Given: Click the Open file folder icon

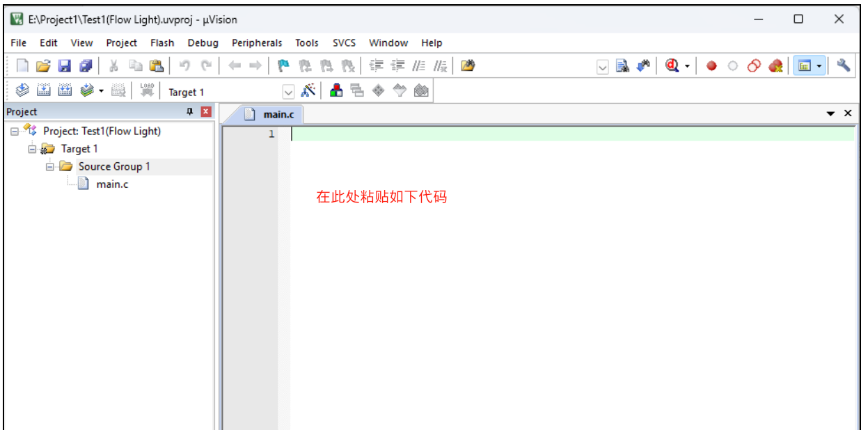Looking at the screenshot, I should pos(43,66).
